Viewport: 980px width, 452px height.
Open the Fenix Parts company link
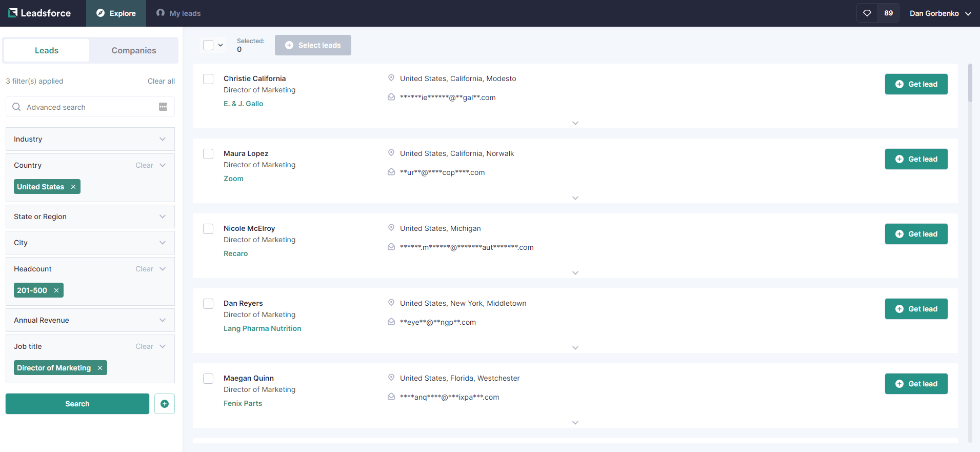[243, 403]
